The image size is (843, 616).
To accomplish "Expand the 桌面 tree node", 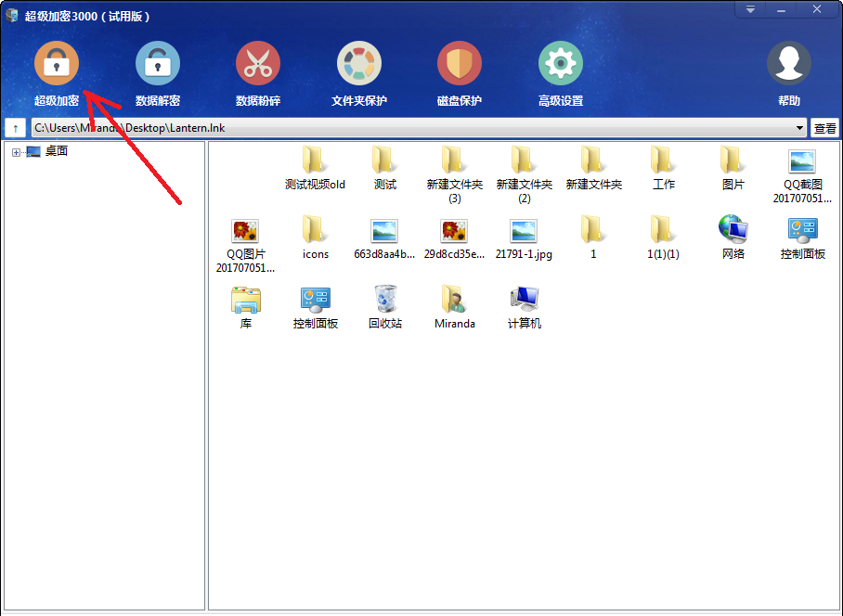I will [16, 152].
